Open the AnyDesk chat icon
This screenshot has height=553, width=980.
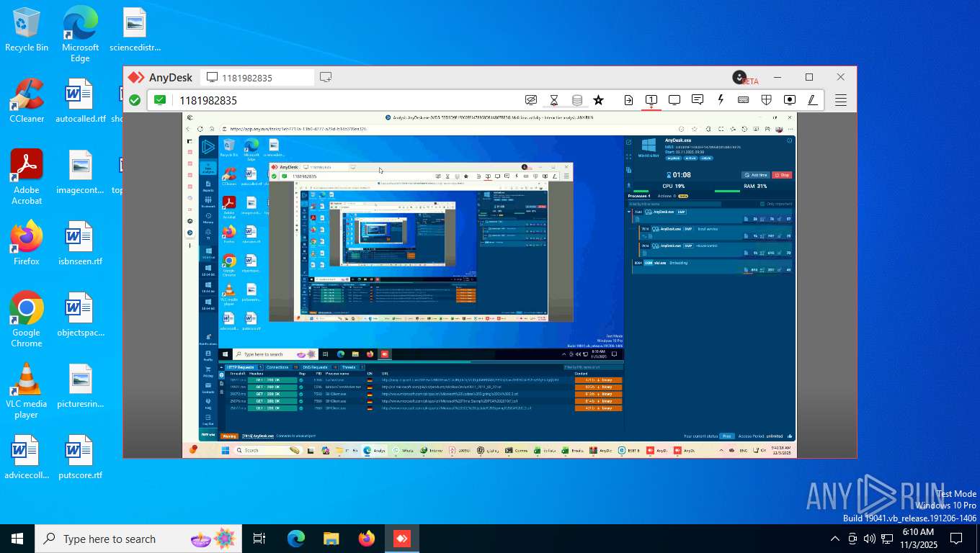coord(698,100)
